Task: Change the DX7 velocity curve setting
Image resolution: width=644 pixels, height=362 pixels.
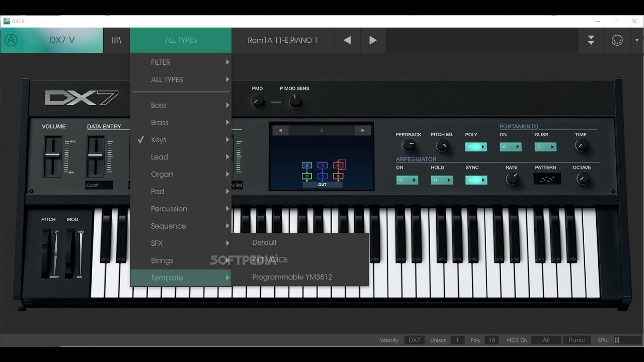Action: click(x=414, y=340)
